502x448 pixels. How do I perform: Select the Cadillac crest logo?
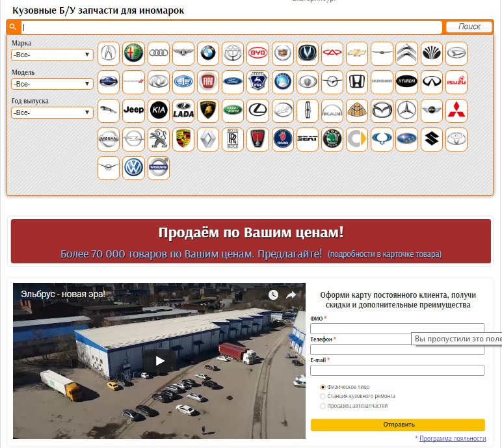tap(283, 53)
